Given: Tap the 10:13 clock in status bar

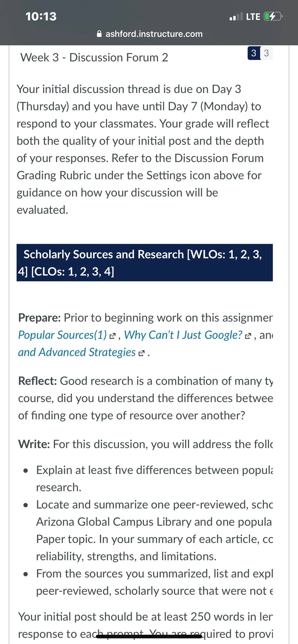Looking at the screenshot, I should click(x=41, y=17).
